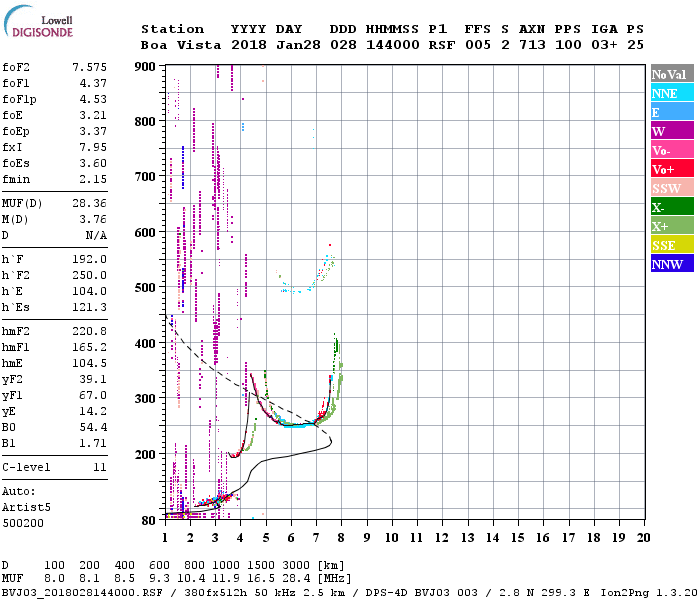The image size is (700, 600).
Task: Click the 8 MHz x-axis label
Action: tap(341, 538)
